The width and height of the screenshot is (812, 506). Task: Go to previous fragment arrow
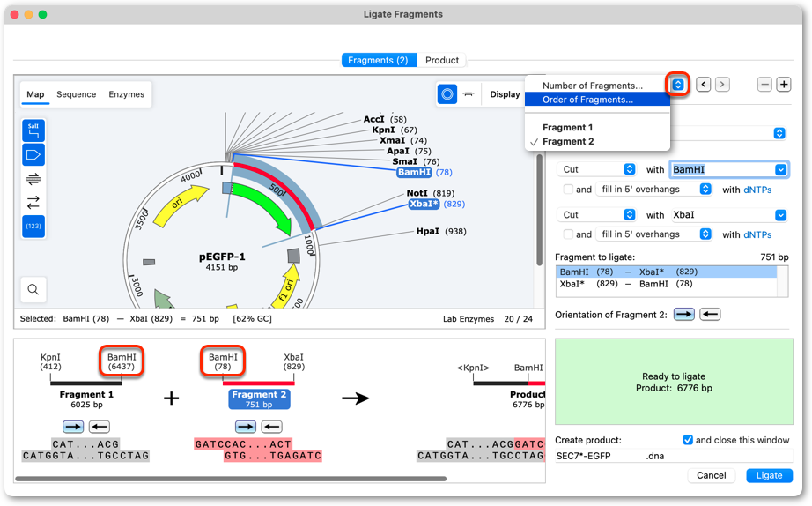(703, 84)
